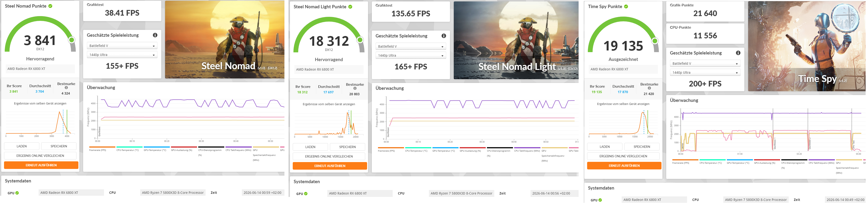Click GPU green check in Time Spy Systemdaten

pyautogui.click(x=600, y=200)
